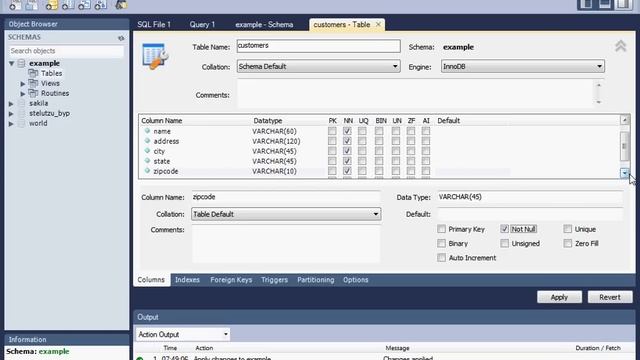Screen dimensions: 640x360
Task: Click the Apply button
Action: pos(559,297)
